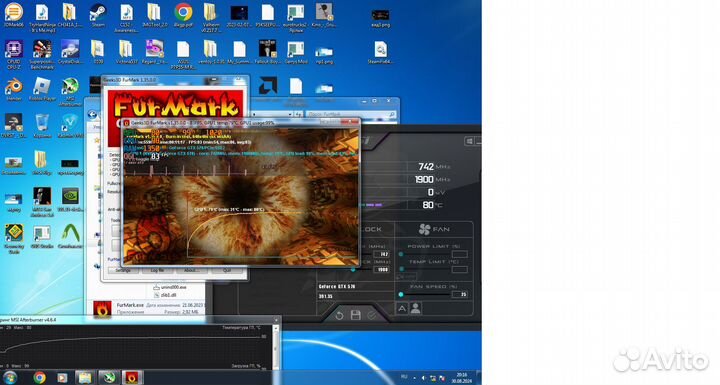Open the Fallout Boy desktop icon

pos(267,51)
